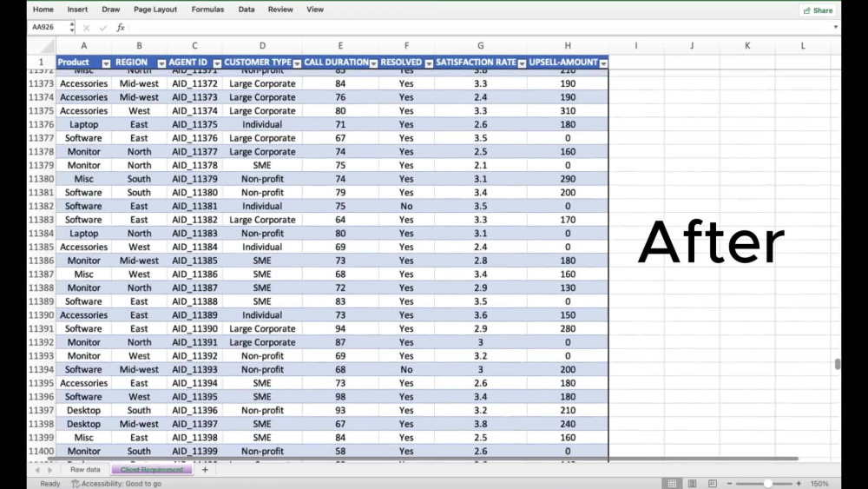Go to previous sheet with left arrow
868x489 pixels.
coord(37,470)
